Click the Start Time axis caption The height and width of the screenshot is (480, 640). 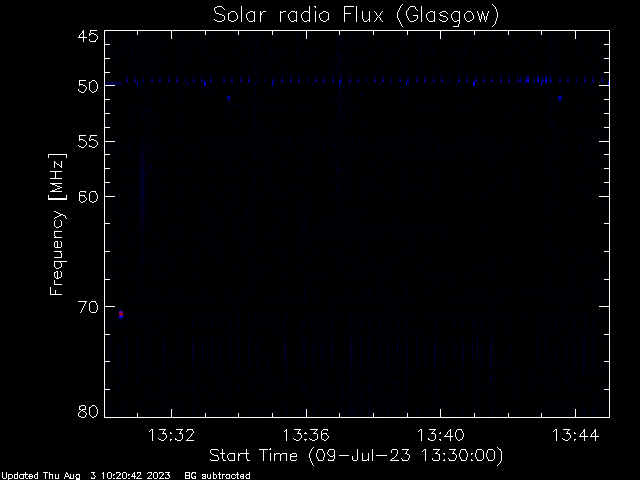pos(356,456)
